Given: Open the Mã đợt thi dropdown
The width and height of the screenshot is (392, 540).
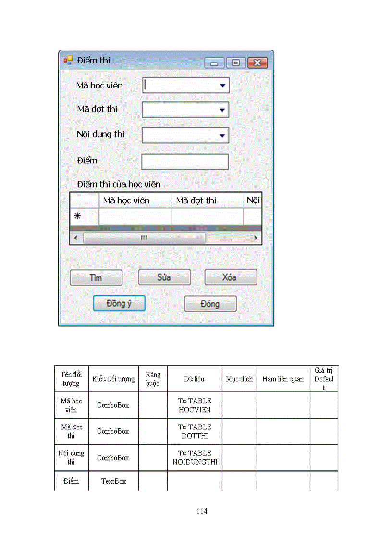Looking at the screenshot, I should [223, 110].
